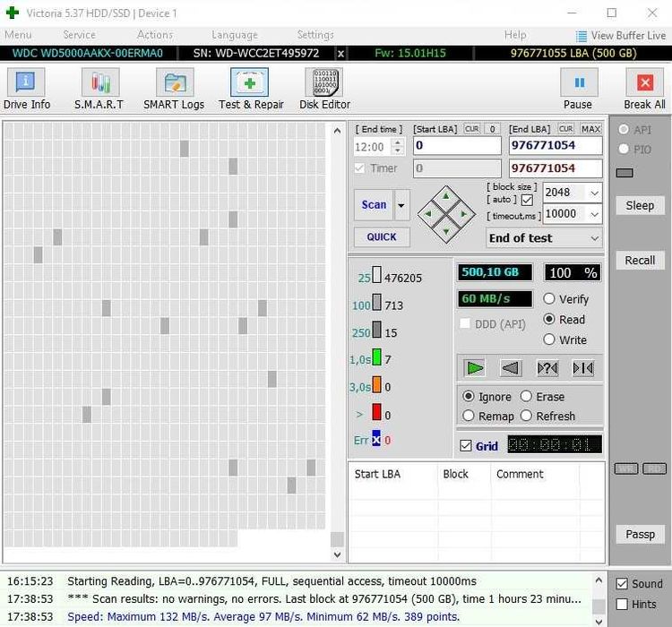Viewport: 672px width, 627px height.
Task: Click the down arrow on navigation diamond
Action: [x=446, y=231]
